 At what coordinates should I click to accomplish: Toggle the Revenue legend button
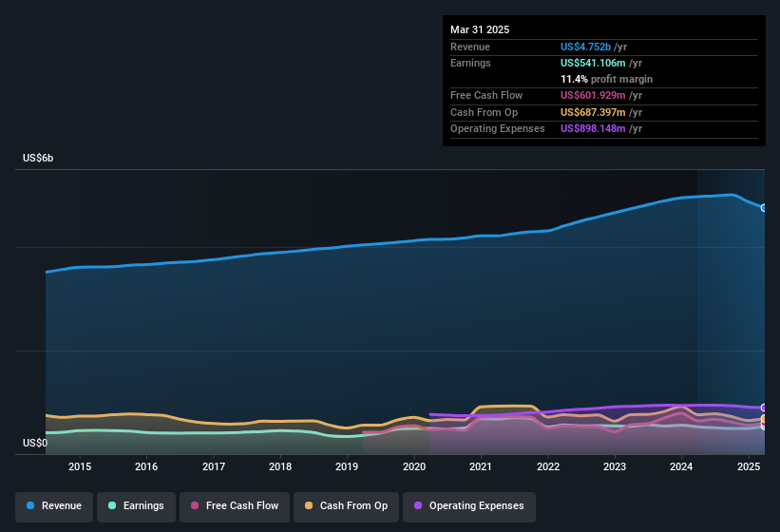[x=54, y=506]
